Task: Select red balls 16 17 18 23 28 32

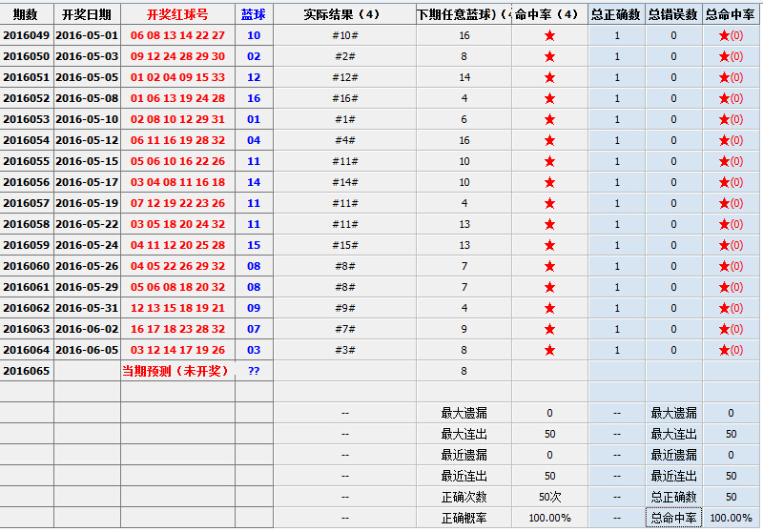Action: click(177, 329)
